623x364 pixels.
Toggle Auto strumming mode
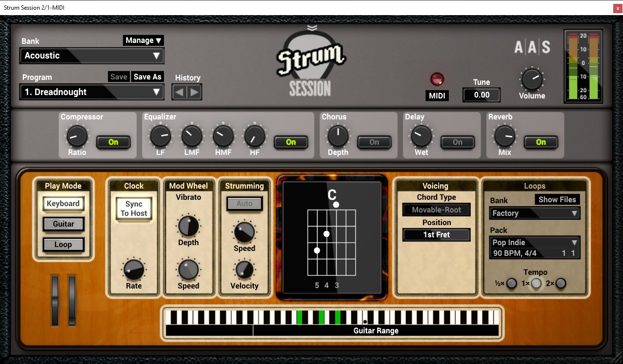[244, 204]
